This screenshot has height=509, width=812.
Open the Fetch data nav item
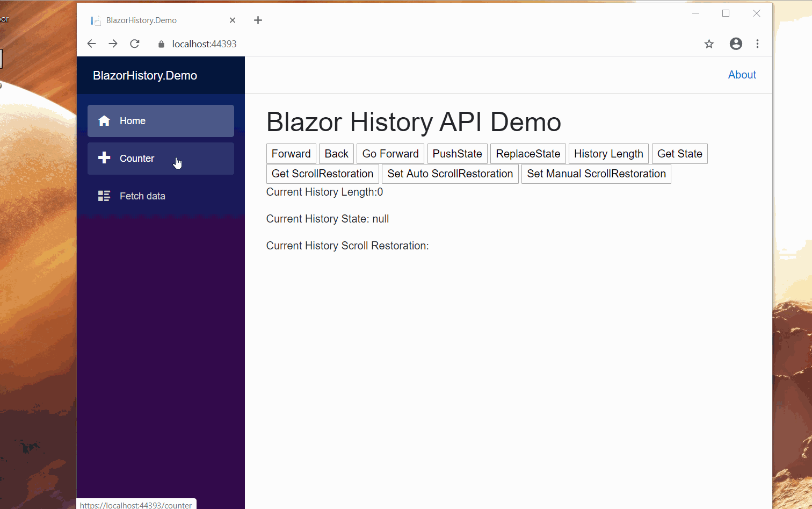click(161, 196)
